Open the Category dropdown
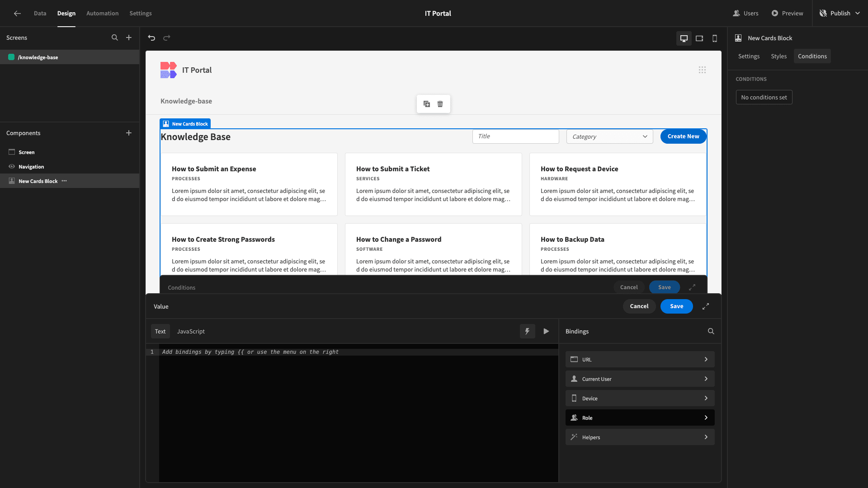Image resolution: width=868 pixels, height=488 pixels. coord(609,136)
